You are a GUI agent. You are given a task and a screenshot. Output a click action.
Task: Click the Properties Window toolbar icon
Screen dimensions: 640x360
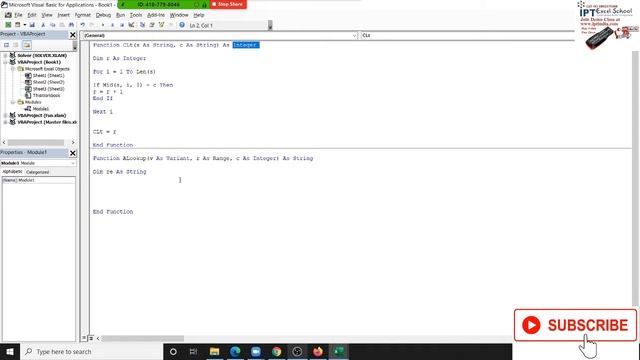pyautogui.click(x=152, y=25)
